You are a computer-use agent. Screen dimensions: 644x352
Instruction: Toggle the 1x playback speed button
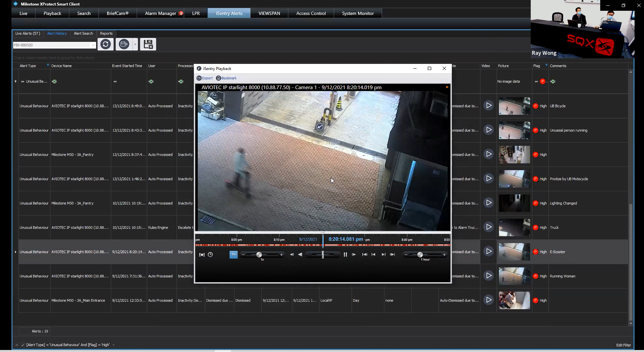point(233,255)
